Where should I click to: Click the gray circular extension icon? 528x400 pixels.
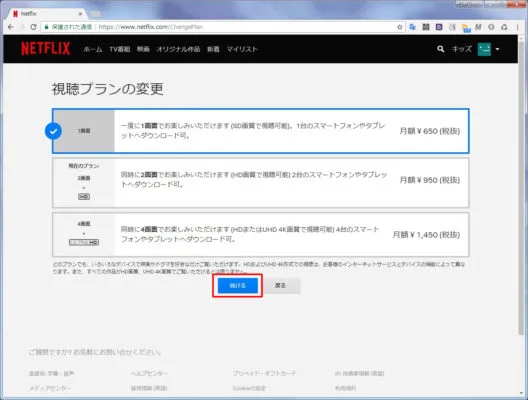coord(491,27)
